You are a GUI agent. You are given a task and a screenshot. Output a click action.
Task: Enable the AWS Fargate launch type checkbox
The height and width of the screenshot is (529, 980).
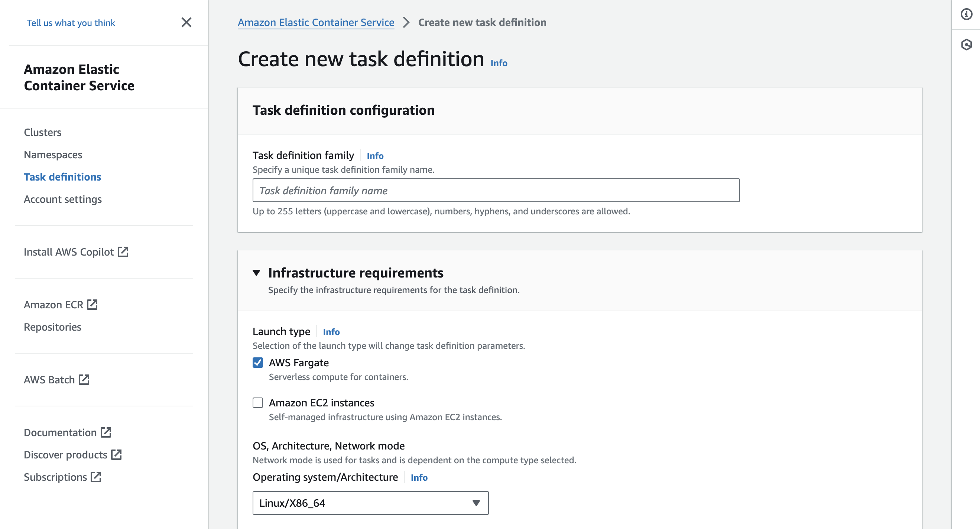click(x=258, y=363)
